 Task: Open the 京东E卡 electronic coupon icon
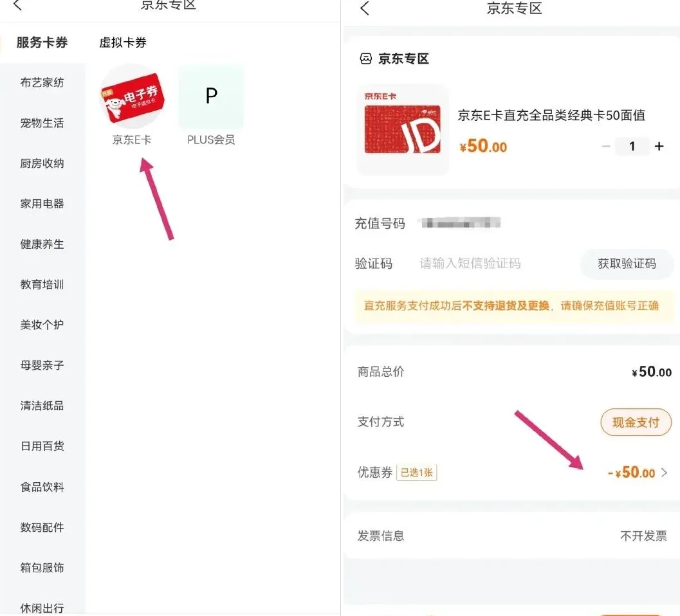point(132,96)
